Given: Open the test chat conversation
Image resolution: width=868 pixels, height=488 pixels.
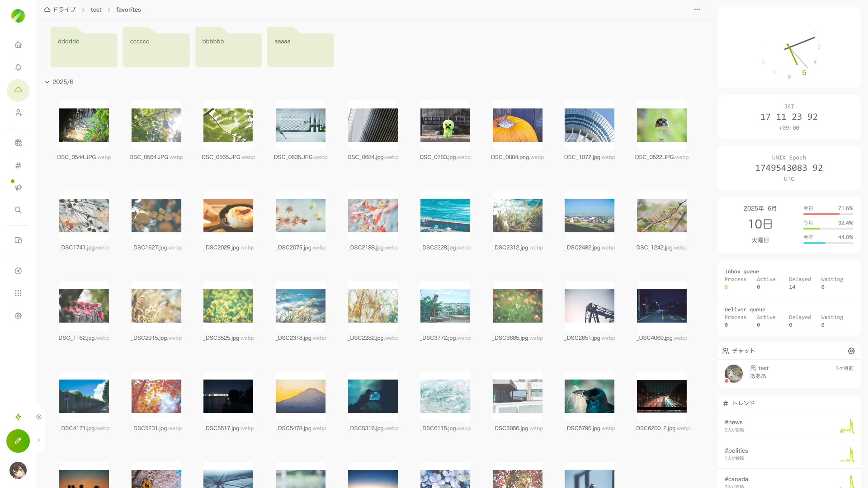Looking at the screenshot, I should [x=789, y=374].
